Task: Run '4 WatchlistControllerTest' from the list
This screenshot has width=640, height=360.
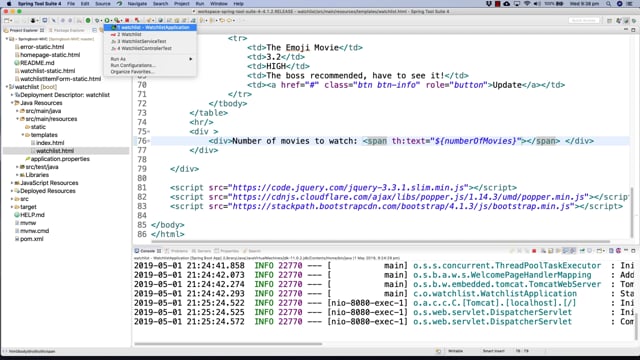Action: pos(142,48)
